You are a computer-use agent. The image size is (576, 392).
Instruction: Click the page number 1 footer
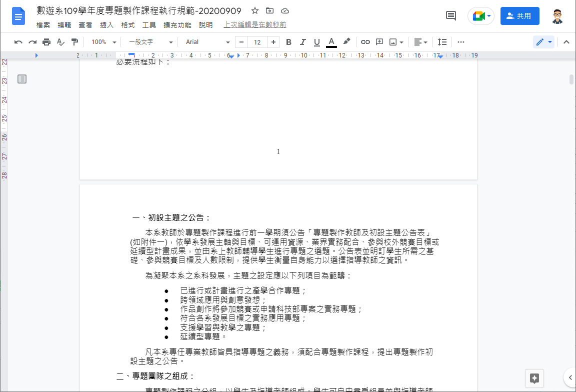pyautogui.click(x=278, y=151)
